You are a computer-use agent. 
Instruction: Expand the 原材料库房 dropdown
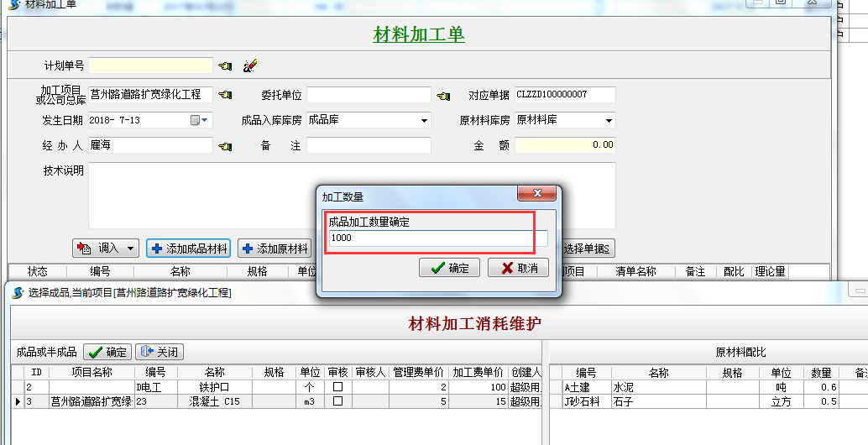[609, 120]
